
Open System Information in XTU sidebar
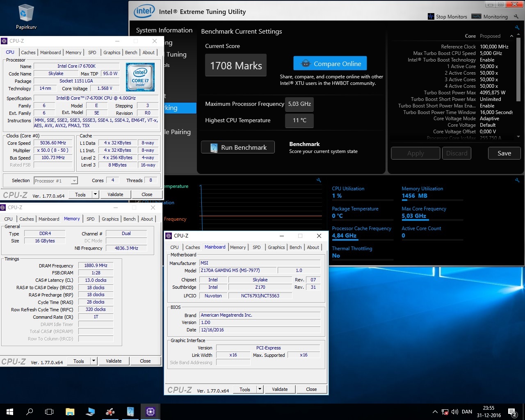pyautogui.click(x=164, y=30)
